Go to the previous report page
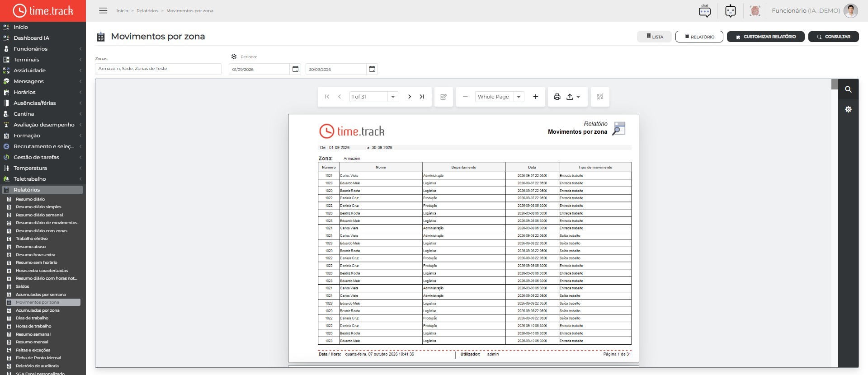The width and height of the screenshot is (868, 375). click(x=340, y=97)
